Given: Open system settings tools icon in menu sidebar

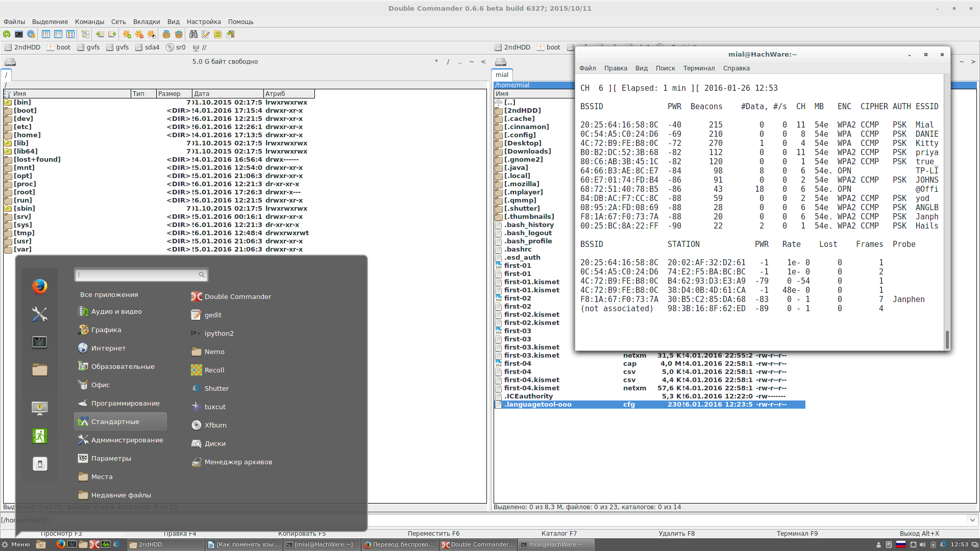Looking at the screenshot, I should tap(40, 314).
